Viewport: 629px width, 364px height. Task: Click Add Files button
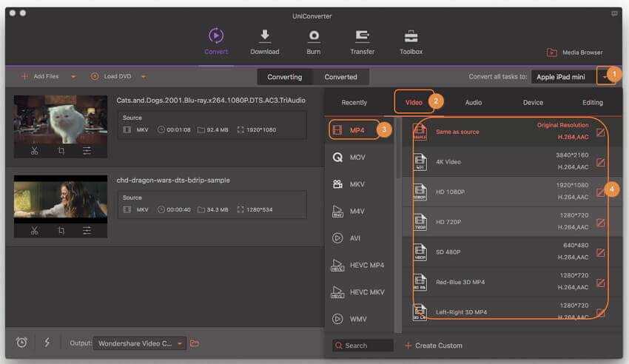40,76
